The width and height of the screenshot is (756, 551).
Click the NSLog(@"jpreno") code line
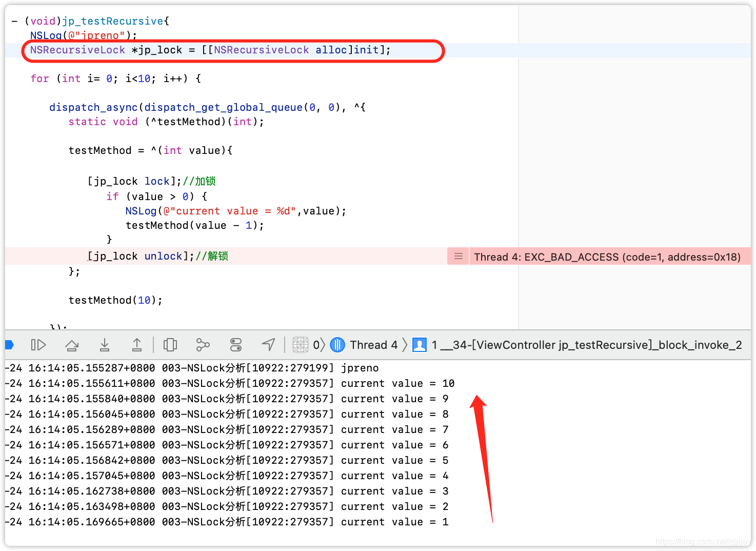click(84, 35)
